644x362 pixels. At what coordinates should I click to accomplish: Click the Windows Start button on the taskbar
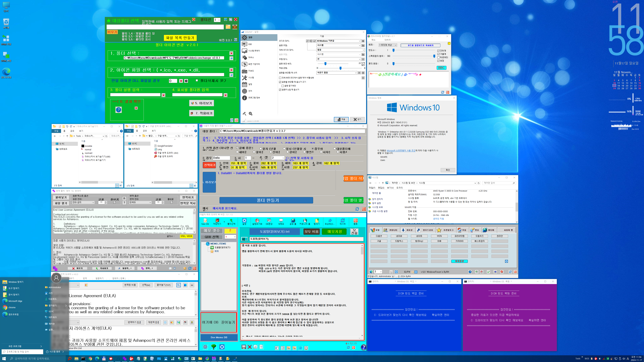pyautogui.click(x=4, y=358)
